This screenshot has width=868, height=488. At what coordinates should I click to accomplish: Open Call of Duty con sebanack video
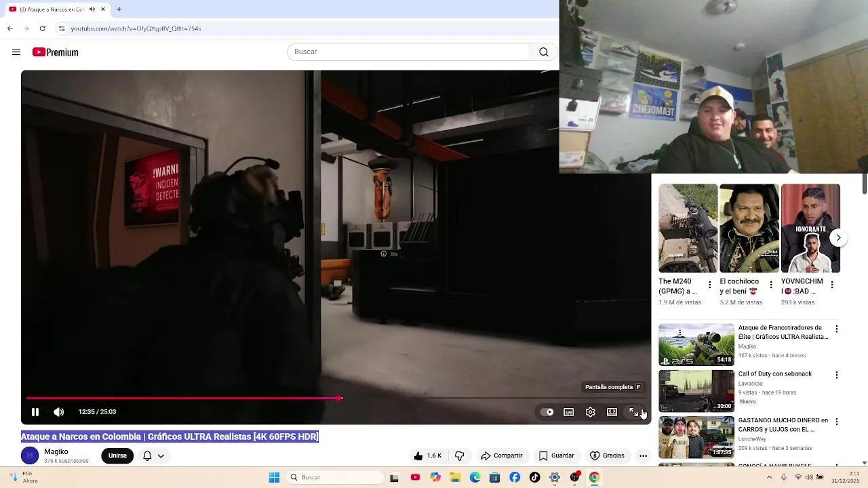(x=775, y=373)
